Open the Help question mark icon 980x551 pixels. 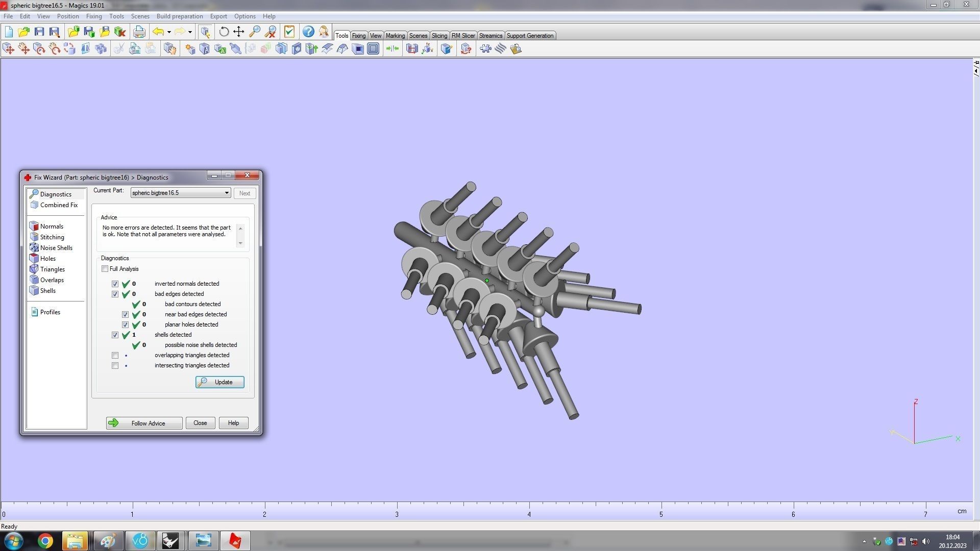click(x=308, y=32)
